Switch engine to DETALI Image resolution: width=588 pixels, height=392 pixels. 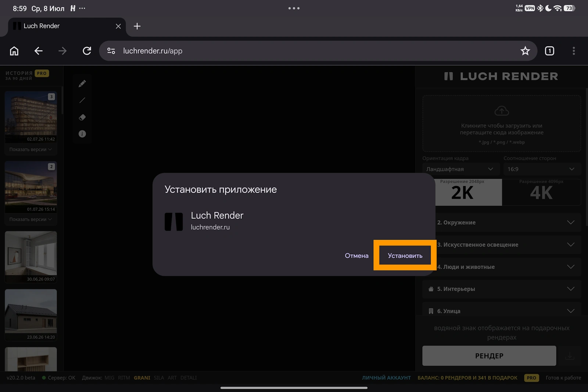189,378
